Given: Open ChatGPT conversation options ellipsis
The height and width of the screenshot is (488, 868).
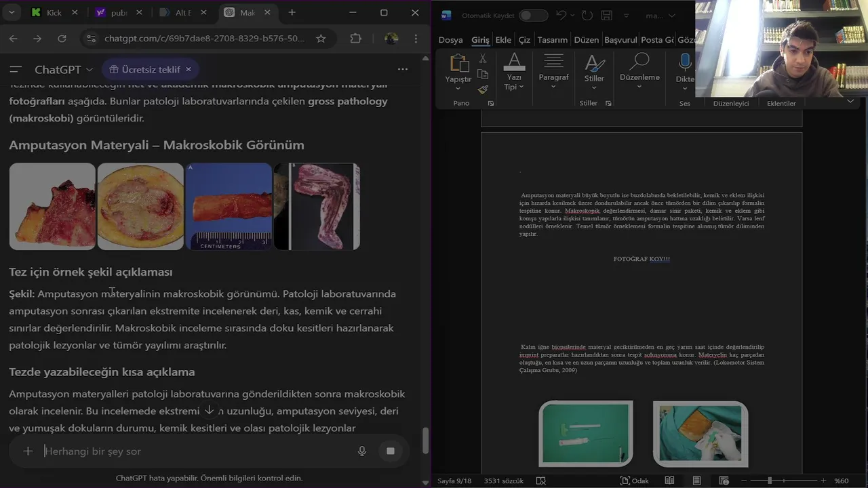Looking at the screenshot, I should click(403, 69).
